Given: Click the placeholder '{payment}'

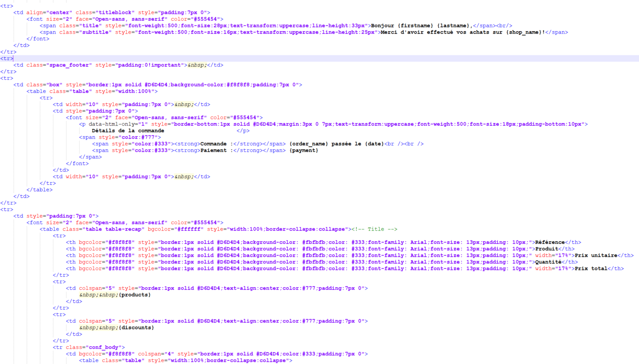Looking at the screenshot, I should (304, 150).
